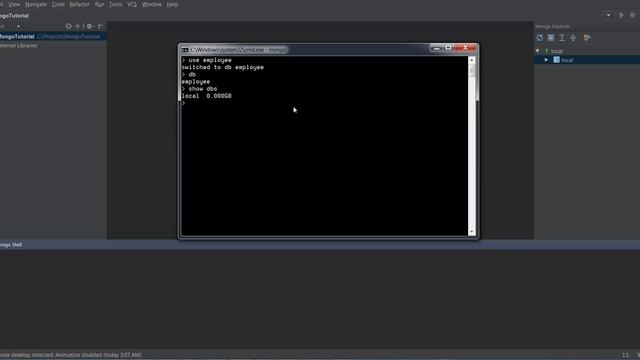Image resolution: width=640 pixels, height=360 pixels.
Task: Open the Run menu
Action: (x=99, y=4)
